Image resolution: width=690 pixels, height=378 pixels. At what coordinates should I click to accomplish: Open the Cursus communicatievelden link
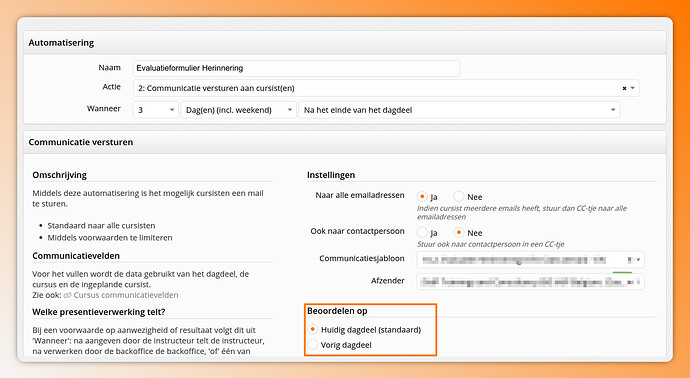click(125, 295)
